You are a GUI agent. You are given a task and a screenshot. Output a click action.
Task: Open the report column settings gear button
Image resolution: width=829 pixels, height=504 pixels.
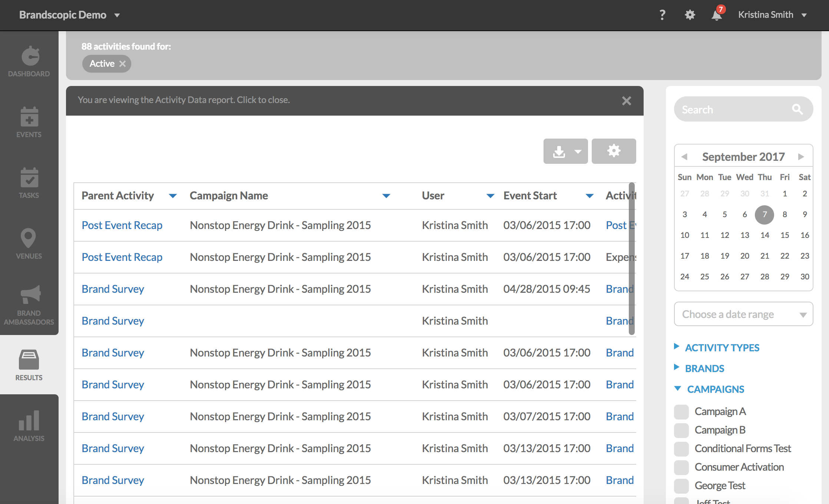tap(614, 151)
